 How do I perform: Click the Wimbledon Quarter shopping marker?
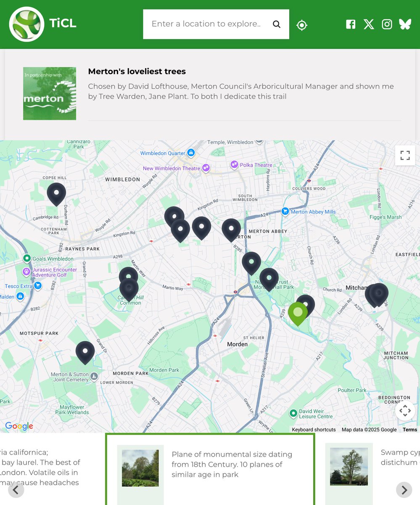191,153
